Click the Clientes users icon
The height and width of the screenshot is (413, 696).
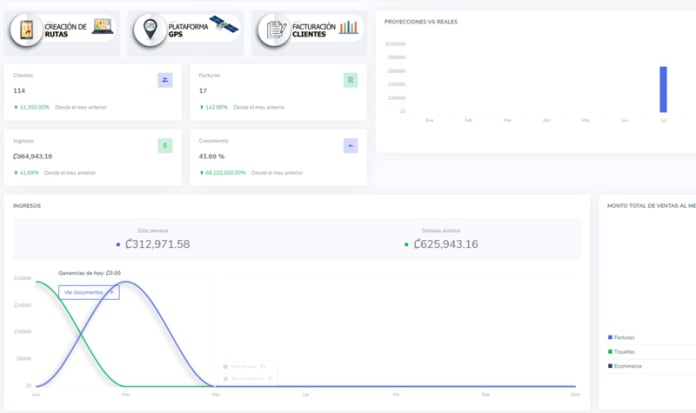(165, 80)
